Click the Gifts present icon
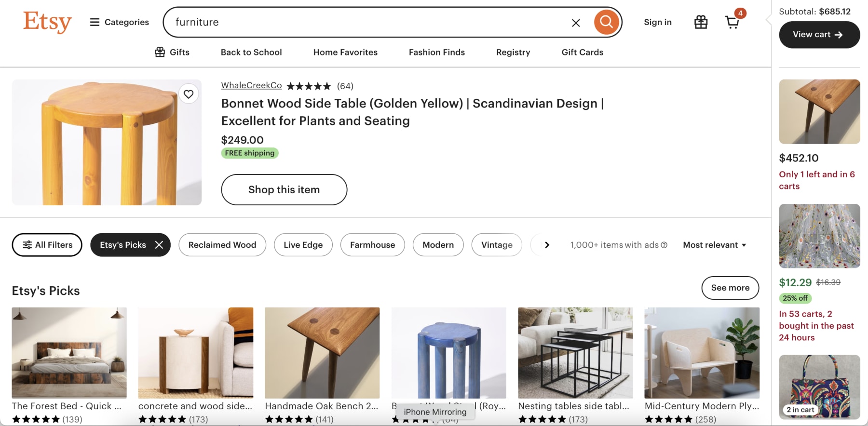Image resolution: width=868 pixels, height=426 pixels. tap(160, 52)
